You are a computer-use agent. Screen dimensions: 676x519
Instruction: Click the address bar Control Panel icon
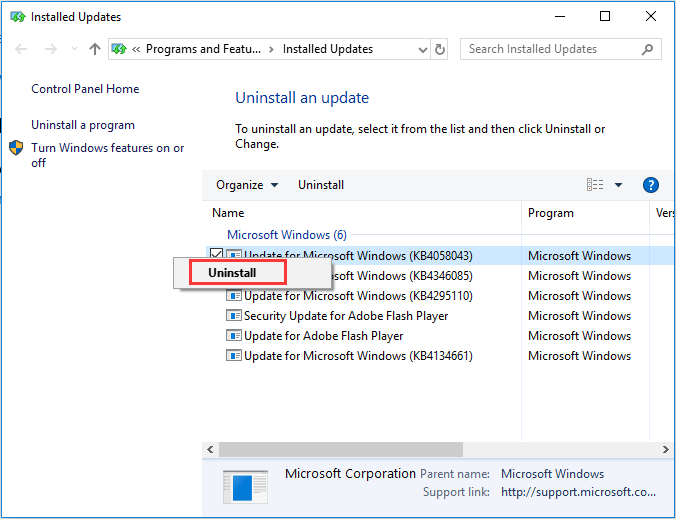[x=119, y=49]
